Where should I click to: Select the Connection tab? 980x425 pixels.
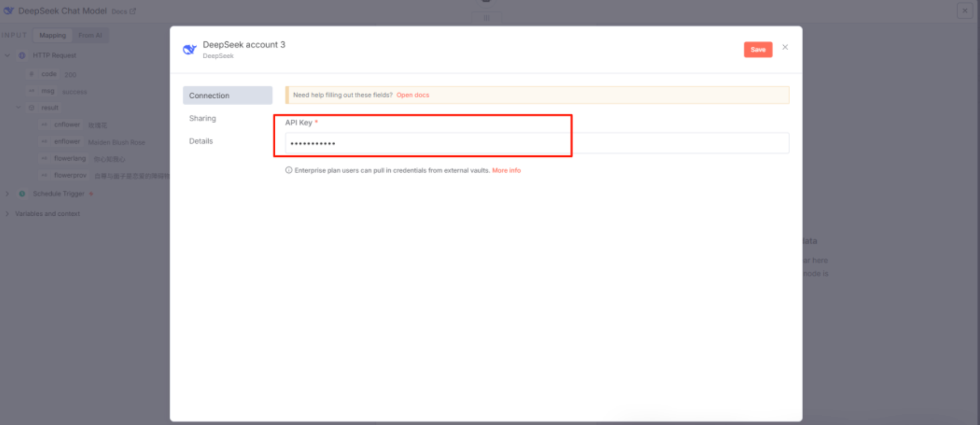pyautogui.click(x=227, y=95)
